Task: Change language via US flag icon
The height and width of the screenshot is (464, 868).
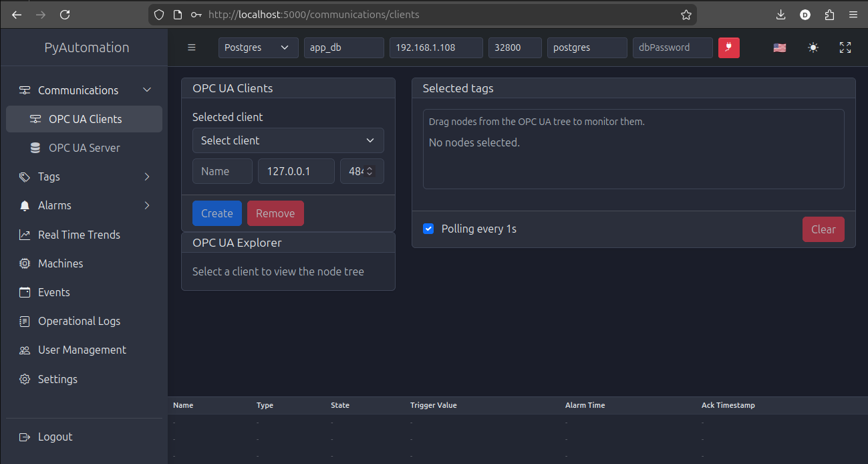Action: point(780,47)
